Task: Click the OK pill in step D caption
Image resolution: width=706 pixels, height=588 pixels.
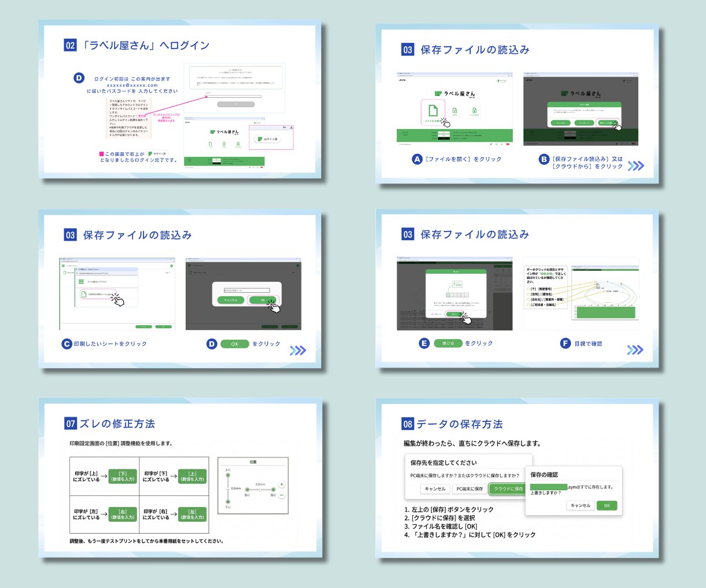Action: [235, 344]
